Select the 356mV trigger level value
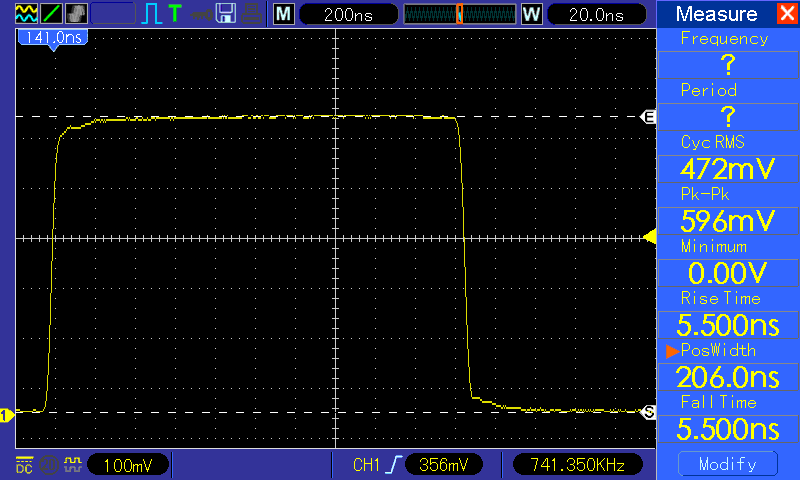The image size is (800, 480). pyautogui.click(x=443, y=465)
